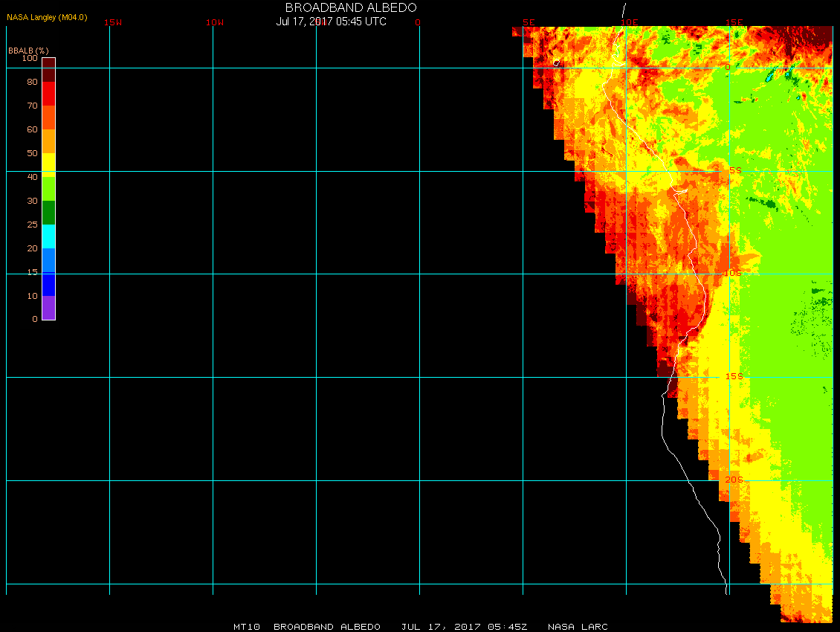
Task: Pick the orange 50-60 legend swatch
Action: coord(49,141)
